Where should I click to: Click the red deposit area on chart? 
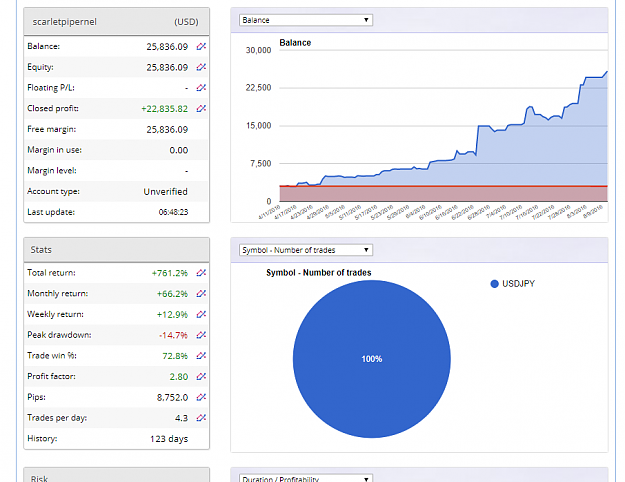(x=443, y=194)
